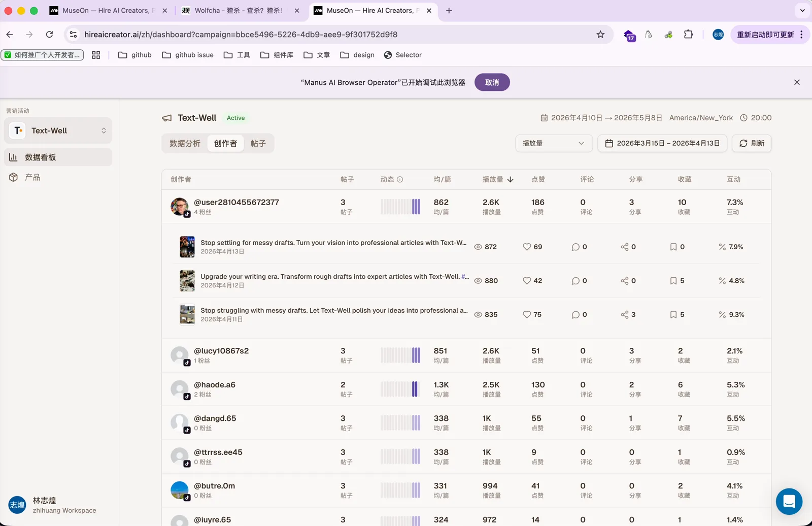The width and height of the screenshot is (812, 526).
Task: Open the github issue bookmark folder
Action: tap(188, 55)
